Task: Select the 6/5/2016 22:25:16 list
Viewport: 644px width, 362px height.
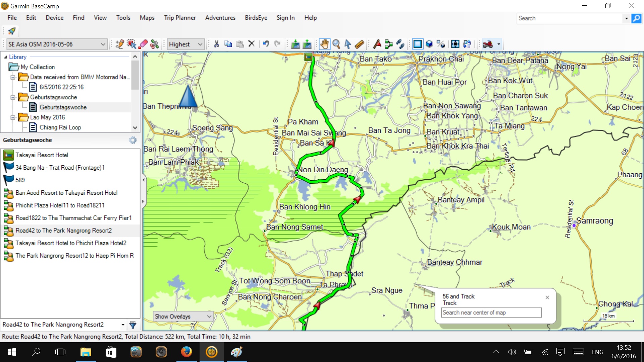Action: coord(62,87)
